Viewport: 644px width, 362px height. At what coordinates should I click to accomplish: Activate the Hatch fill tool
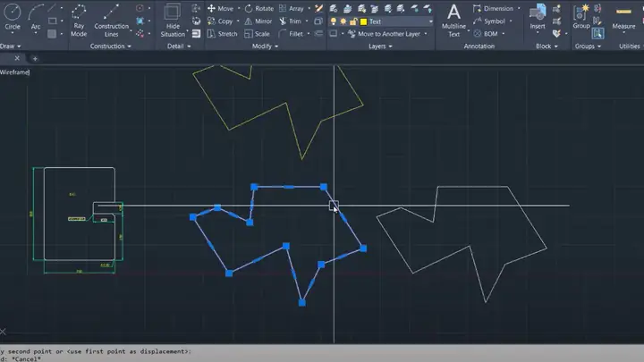52,34
